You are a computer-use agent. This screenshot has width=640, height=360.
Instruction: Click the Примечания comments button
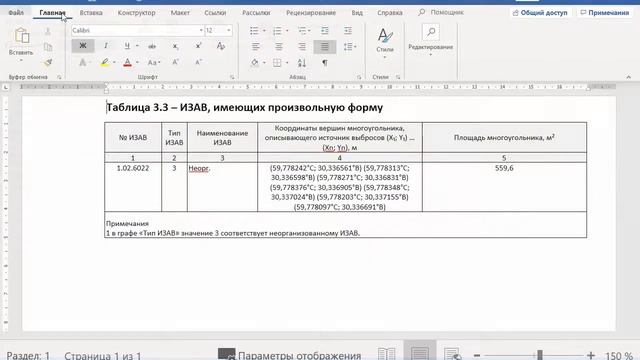point(605,13)
